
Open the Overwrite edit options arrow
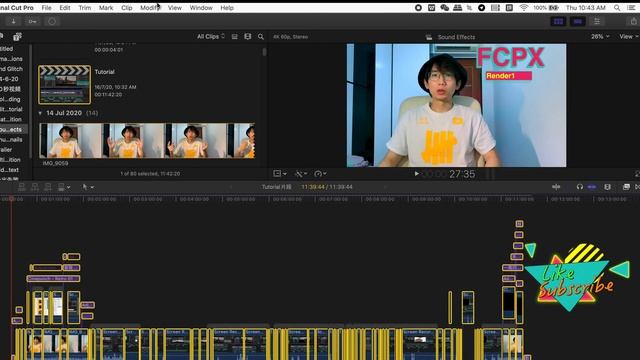(69, 187)
